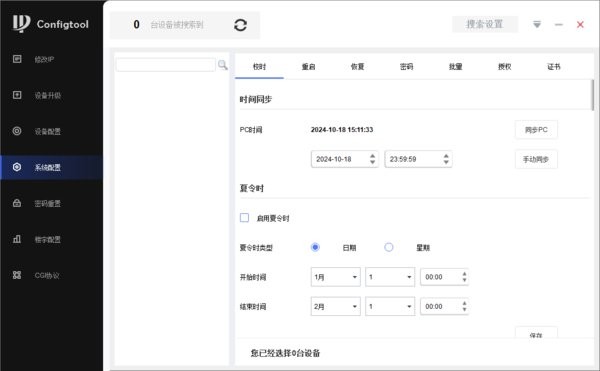Open the 修改IP (Modify IP) sidebar section
The height and width of the screenshot is (371, 600).
click(51, 59)
